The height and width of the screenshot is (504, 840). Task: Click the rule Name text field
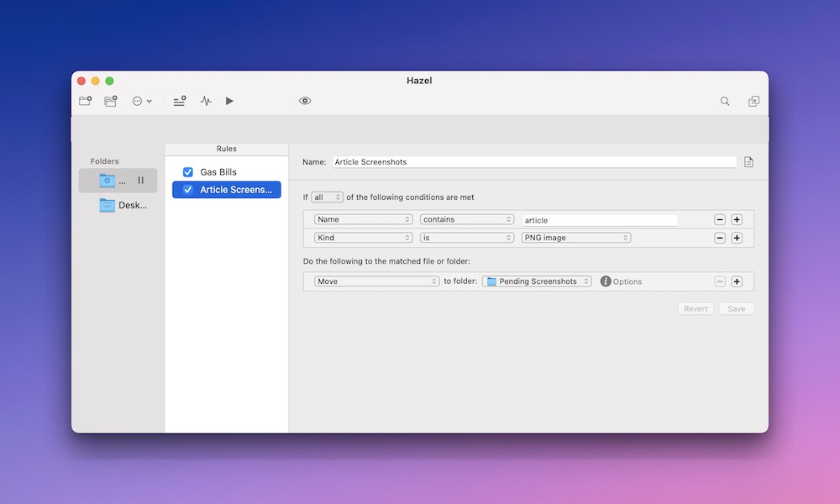tap(534, 162)
